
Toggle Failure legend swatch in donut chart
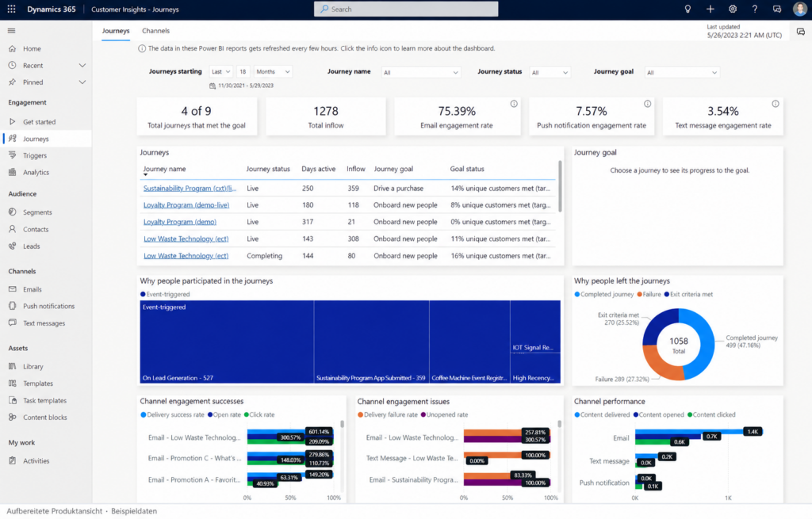point(640,295)
